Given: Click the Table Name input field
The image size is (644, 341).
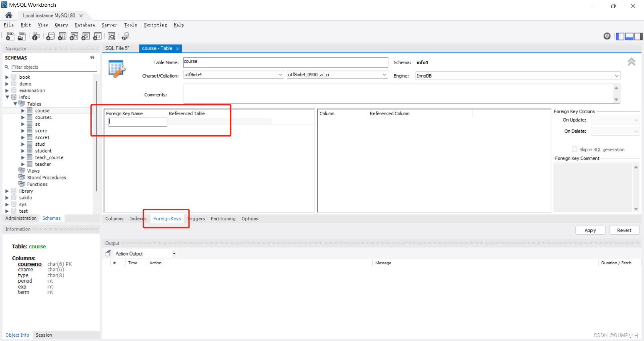Looking at the screenshot, I should point(285,62).
